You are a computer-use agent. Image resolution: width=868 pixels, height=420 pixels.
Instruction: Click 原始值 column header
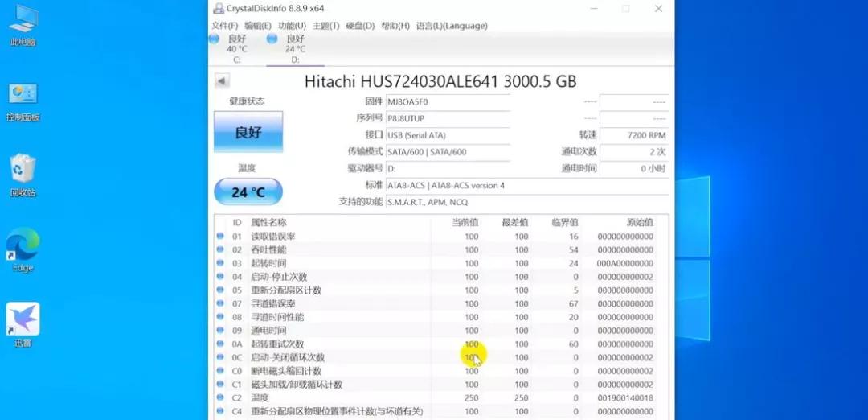pos(640,222)
